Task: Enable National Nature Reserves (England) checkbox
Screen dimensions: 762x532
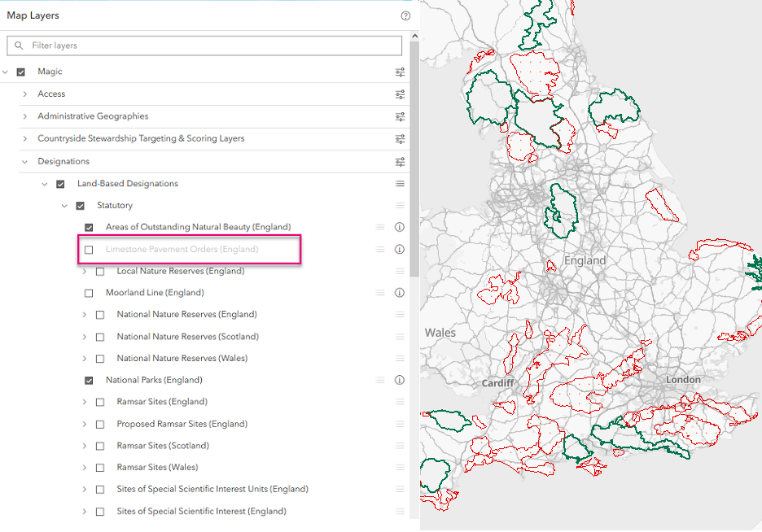Action: pyautogui.click(x=100, y=315)
